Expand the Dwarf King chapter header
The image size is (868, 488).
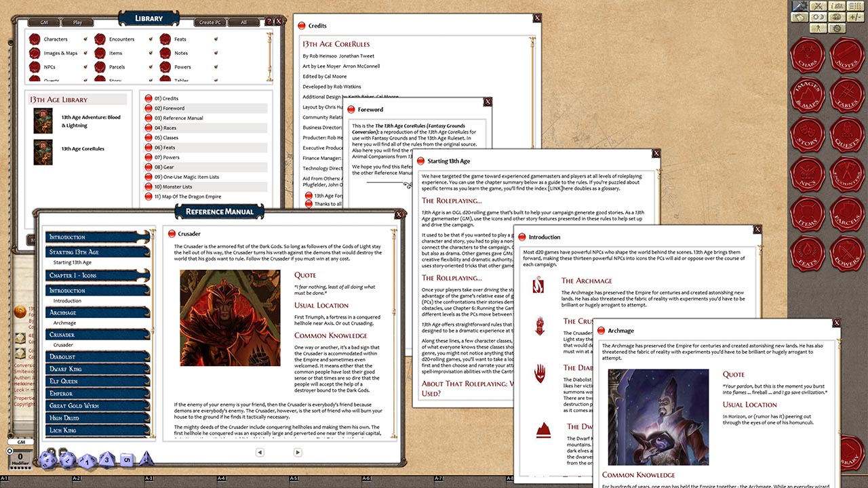(x=97, y=369)
